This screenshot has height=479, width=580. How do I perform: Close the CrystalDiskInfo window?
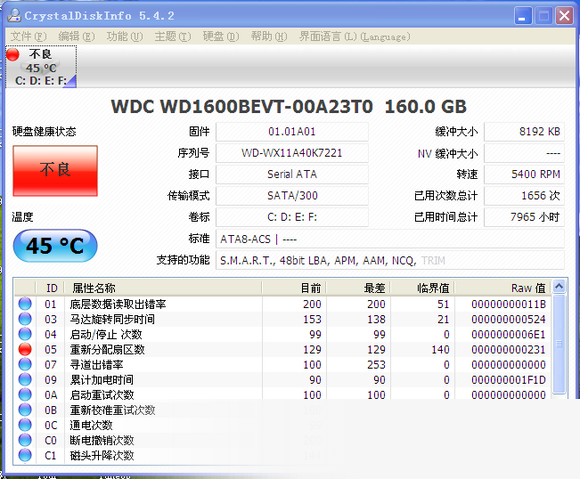pos(564,16)
